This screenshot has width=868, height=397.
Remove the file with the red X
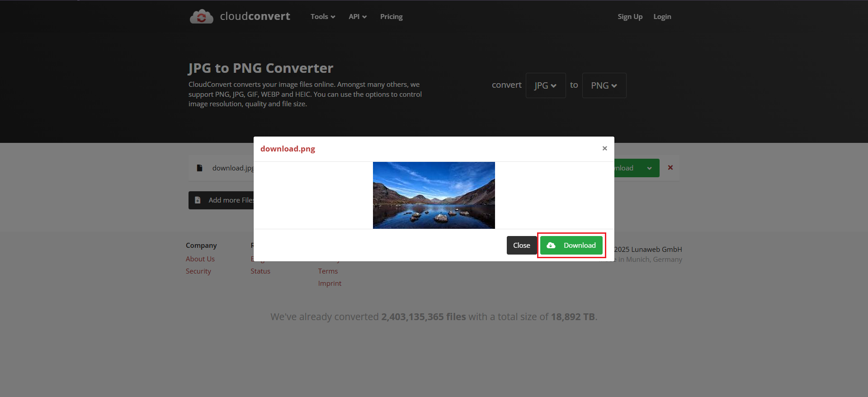[670, 168]
